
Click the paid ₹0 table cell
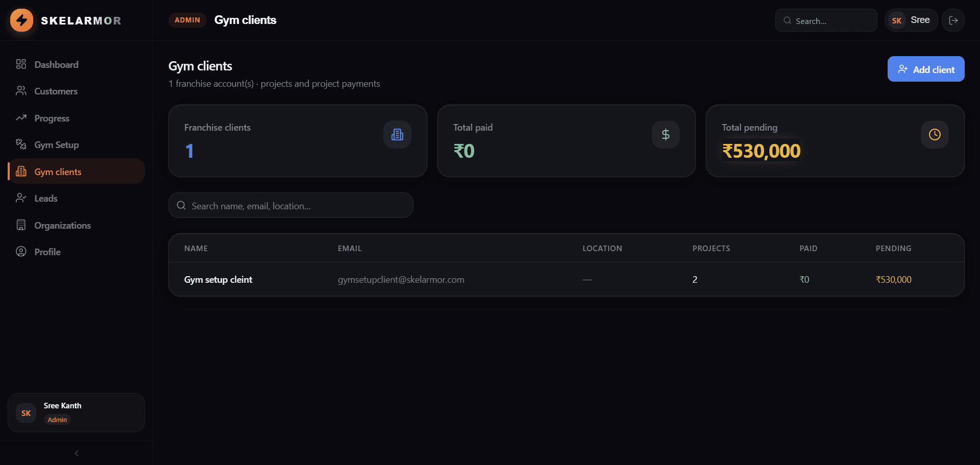(804, 279)
